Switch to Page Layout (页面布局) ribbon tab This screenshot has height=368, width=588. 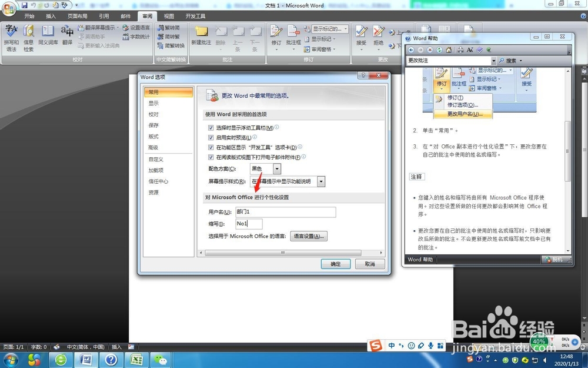click(77, 16)
